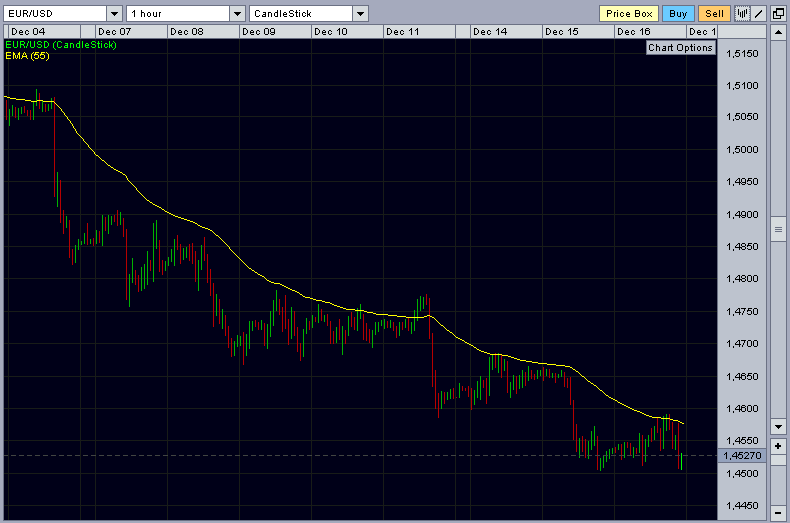Click the 1,4650 price axis label
Image resolution: width=790 pixels, height=523 pixels.
coord(742,376)
